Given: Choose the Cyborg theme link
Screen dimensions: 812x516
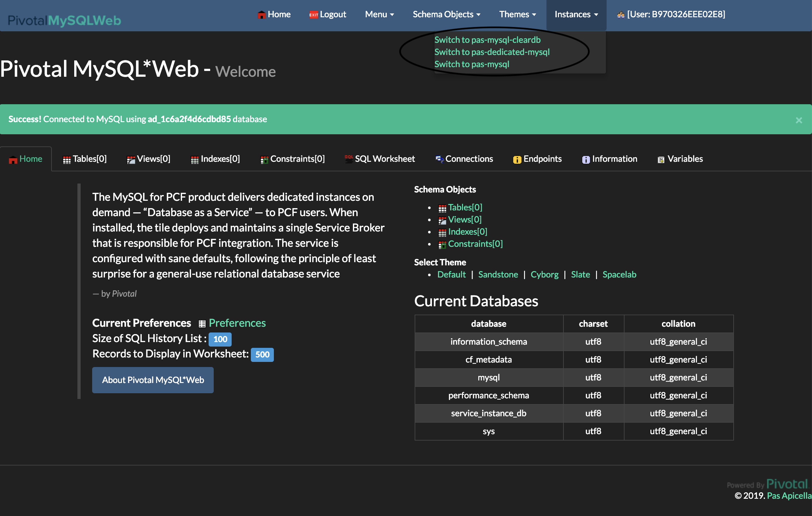Looking at the screenshot, I should tap(544, 274).
